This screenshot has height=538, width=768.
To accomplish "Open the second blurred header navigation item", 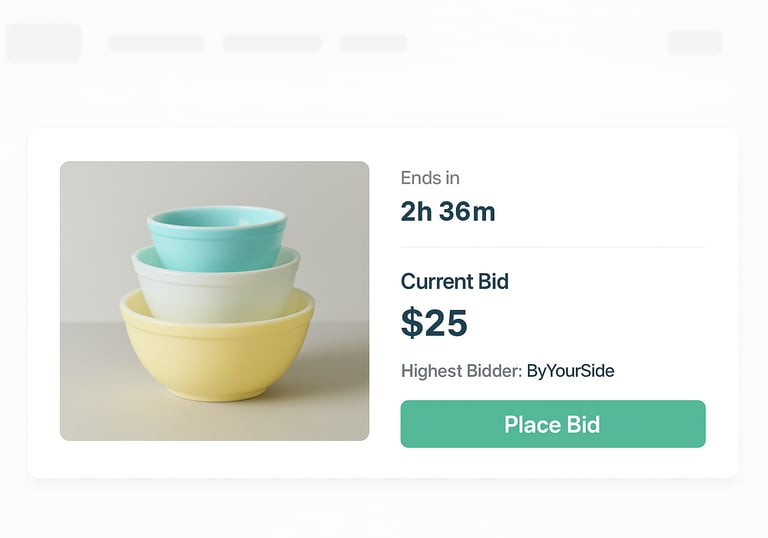I will point(272,43).
